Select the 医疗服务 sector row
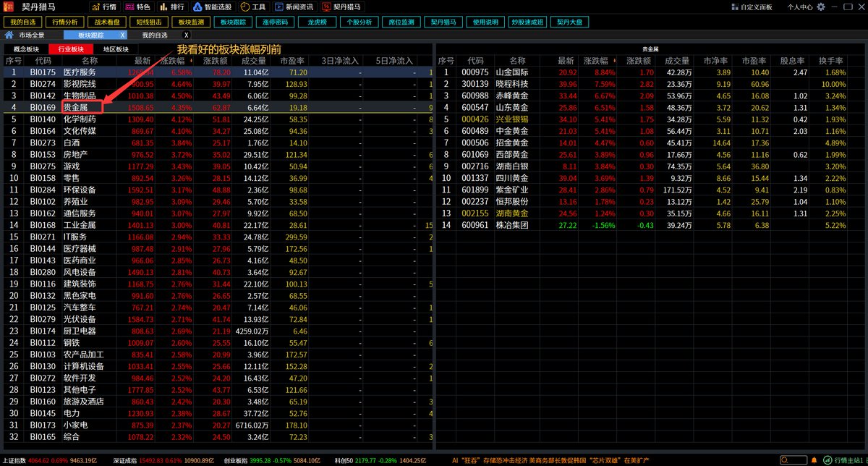This screenshot has width=868, height=466. pos(217,72)
